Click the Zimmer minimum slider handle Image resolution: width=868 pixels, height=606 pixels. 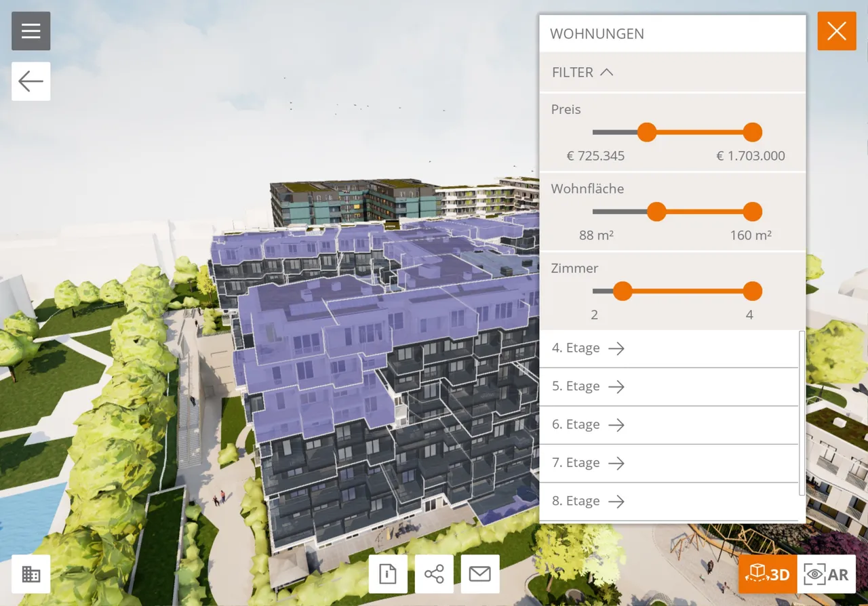pyautogui.click(x=622, y=291)
